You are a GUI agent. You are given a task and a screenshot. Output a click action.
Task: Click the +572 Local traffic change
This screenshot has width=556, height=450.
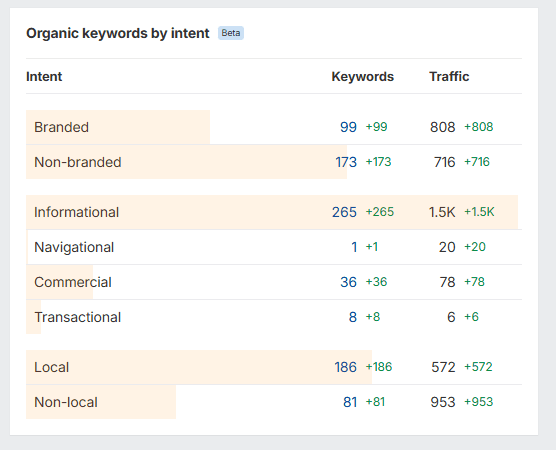[478, 367]
